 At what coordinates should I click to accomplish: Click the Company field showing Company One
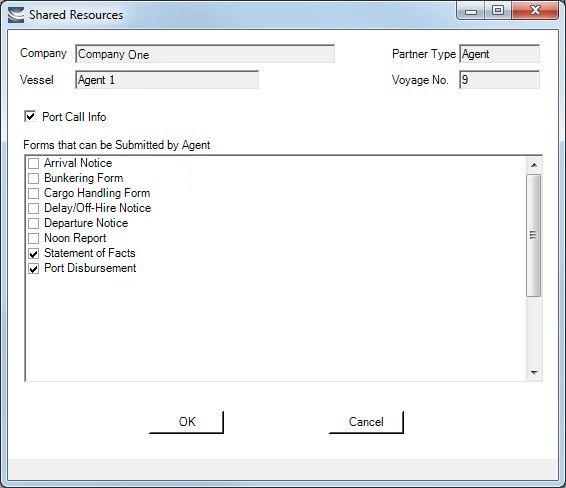coord(205,54)
